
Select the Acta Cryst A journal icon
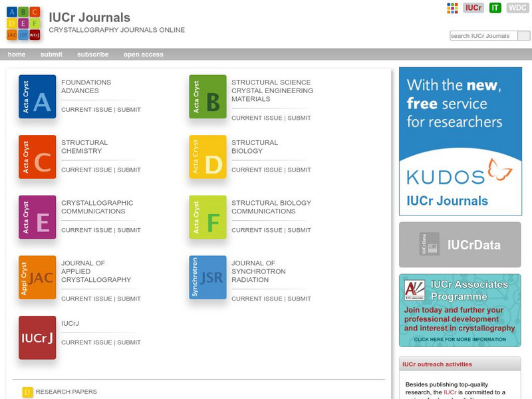pyautogui.click(x=37, y=96)
